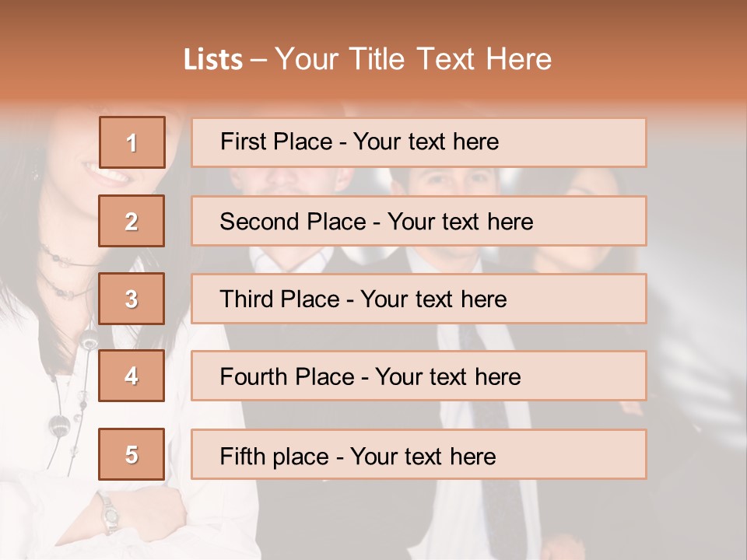
Task: Select the Second Place text bar
Action: coord(419,221)
